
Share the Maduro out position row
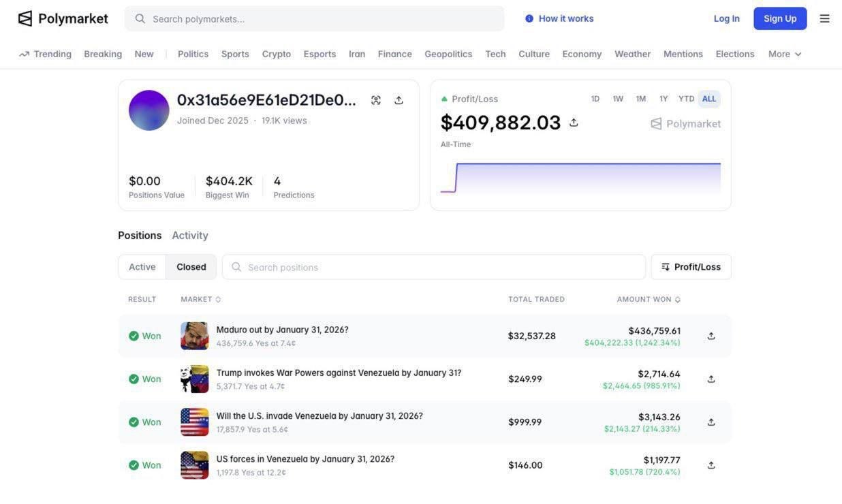coord(711,336)
